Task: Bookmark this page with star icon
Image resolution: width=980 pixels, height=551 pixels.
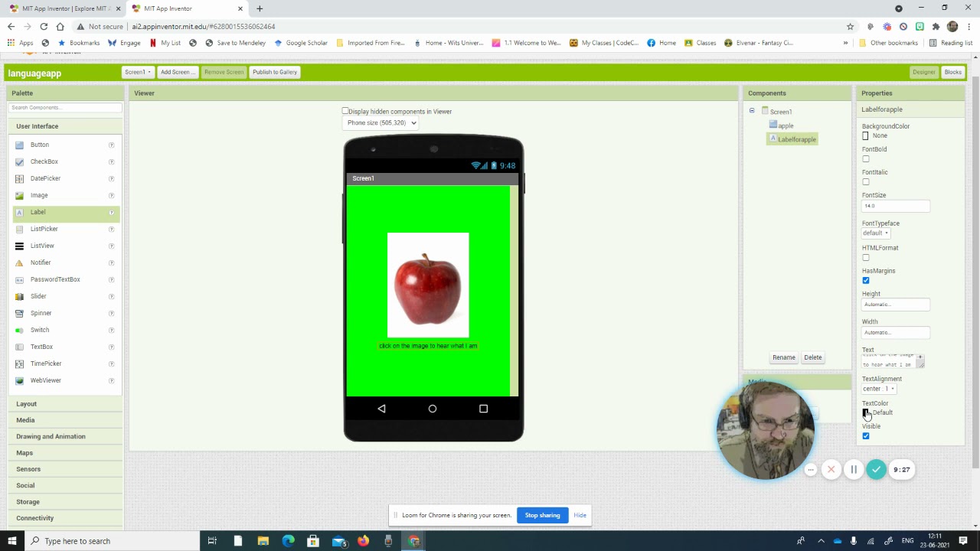Action: pos(850,26)
